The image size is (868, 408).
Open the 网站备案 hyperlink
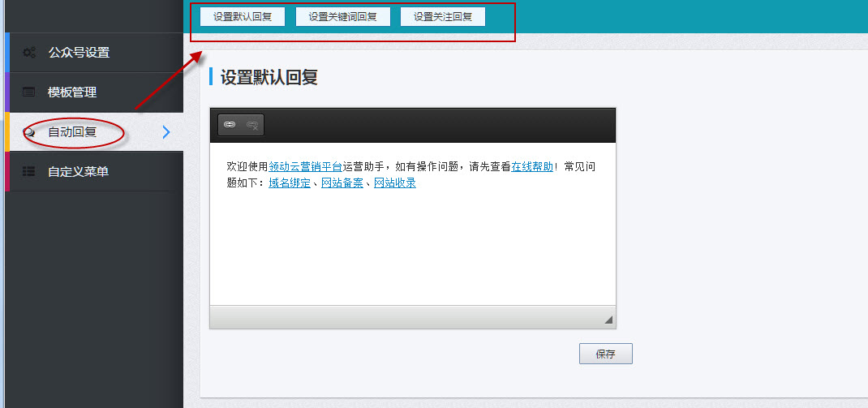(342, 183)
